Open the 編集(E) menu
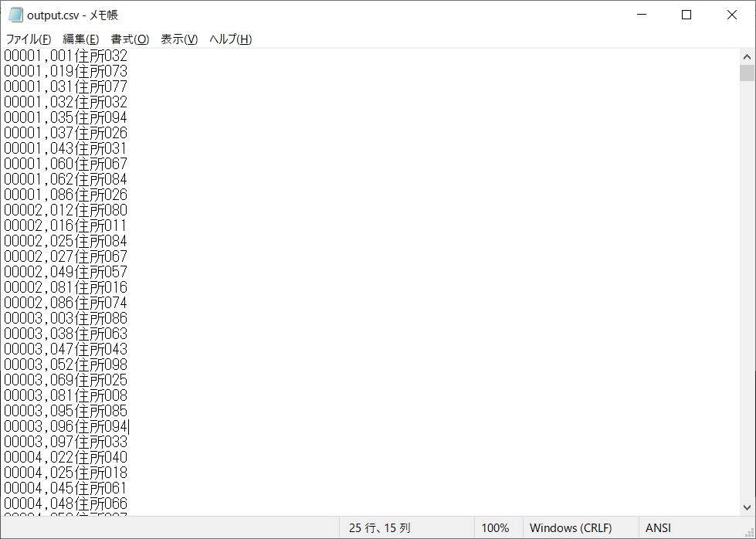 (x=80, y=39)
